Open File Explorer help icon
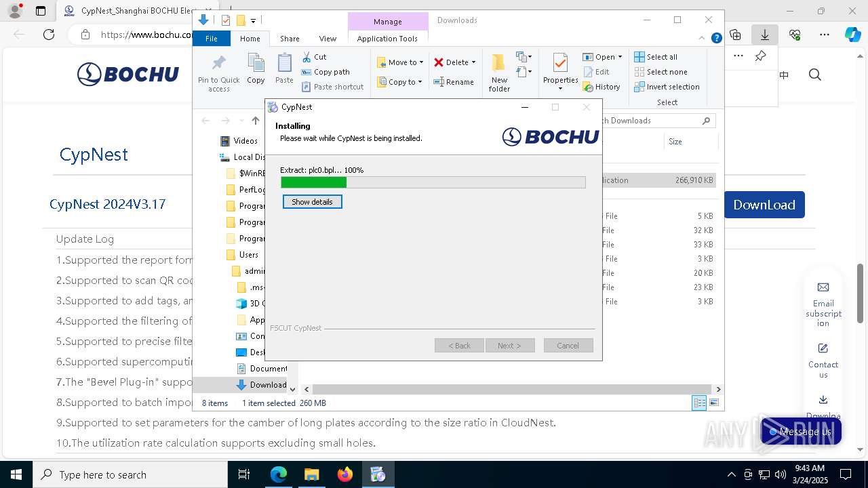 point(716,39)
